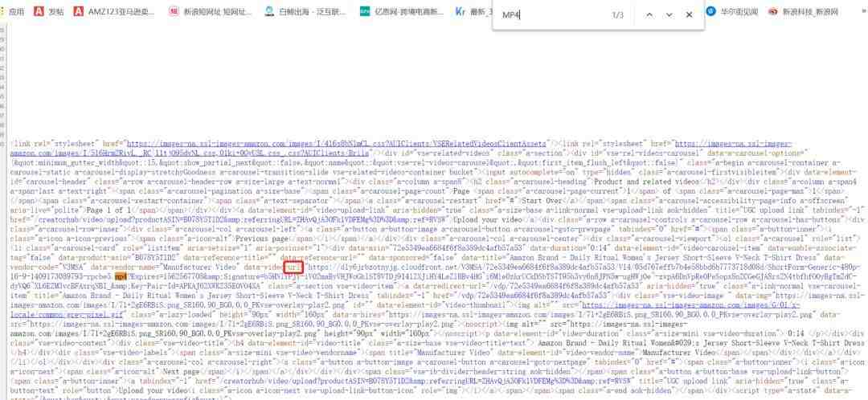Click the highlighted mp4 search match
Image resolution: width=868 pixels, height=400 pixels.
coord(121,275)
